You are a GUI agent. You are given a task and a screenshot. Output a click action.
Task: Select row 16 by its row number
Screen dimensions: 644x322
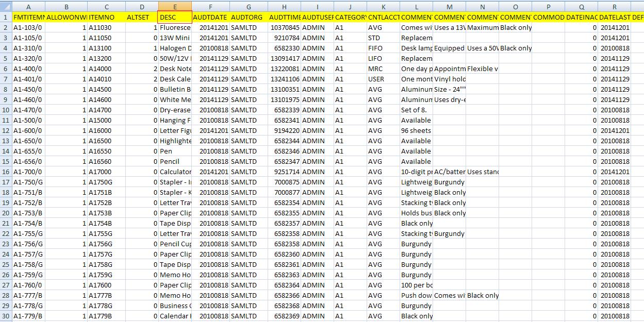[x=6, y=172]
